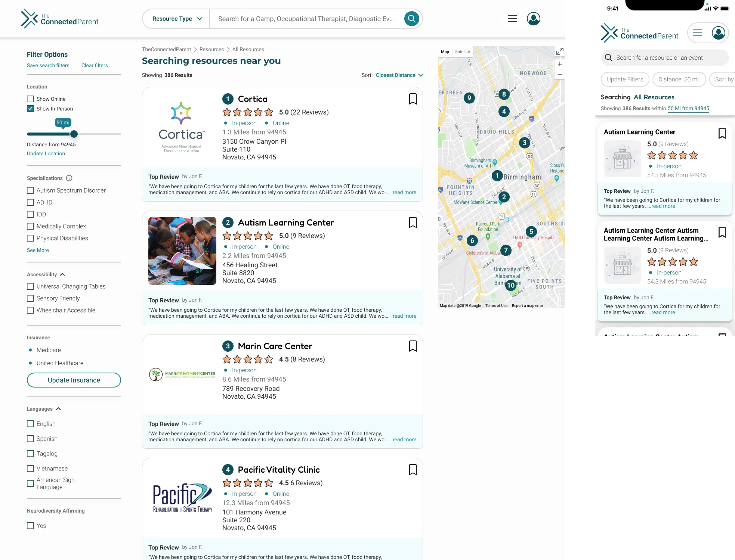Enable the Show Online filter

pos(30,99)
